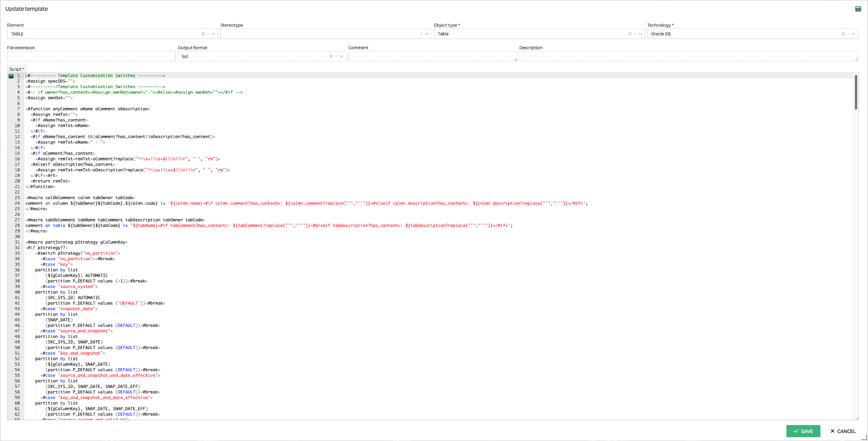Screen dimensions: 868x441
Task: Clear the Oracle DB technology selection
Action: (x=843, y=34)
